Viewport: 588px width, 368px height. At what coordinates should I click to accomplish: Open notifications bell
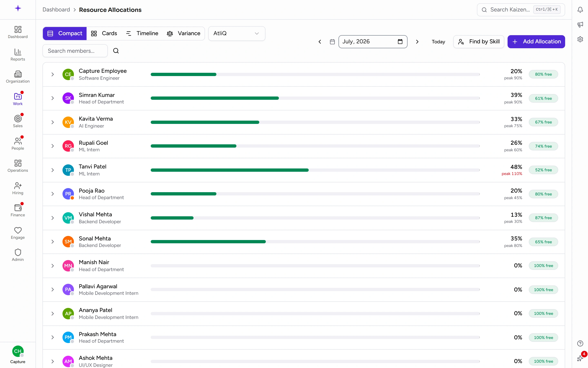[580, 10]
